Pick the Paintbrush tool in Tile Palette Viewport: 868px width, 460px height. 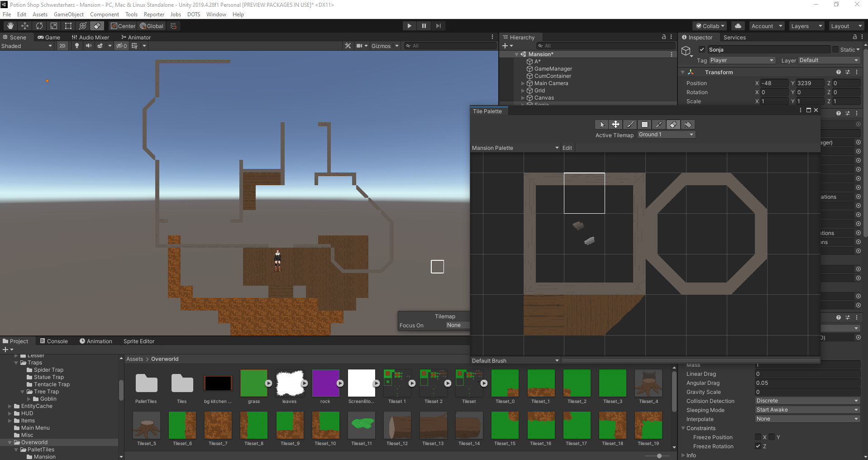630,125
